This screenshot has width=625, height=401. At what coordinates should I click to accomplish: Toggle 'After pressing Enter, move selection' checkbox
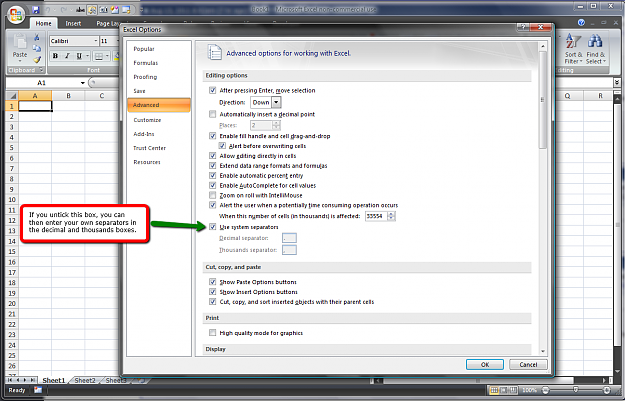coord(212,90)
